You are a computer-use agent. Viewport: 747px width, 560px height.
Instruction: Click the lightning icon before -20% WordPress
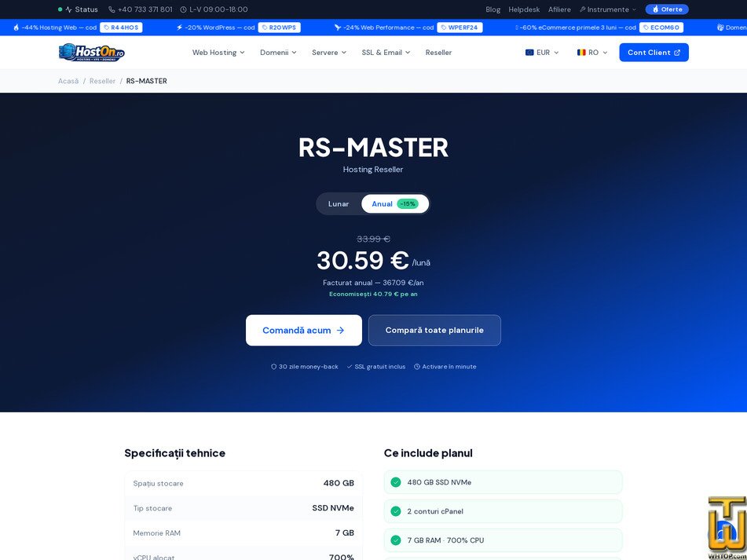coord(180,27)
